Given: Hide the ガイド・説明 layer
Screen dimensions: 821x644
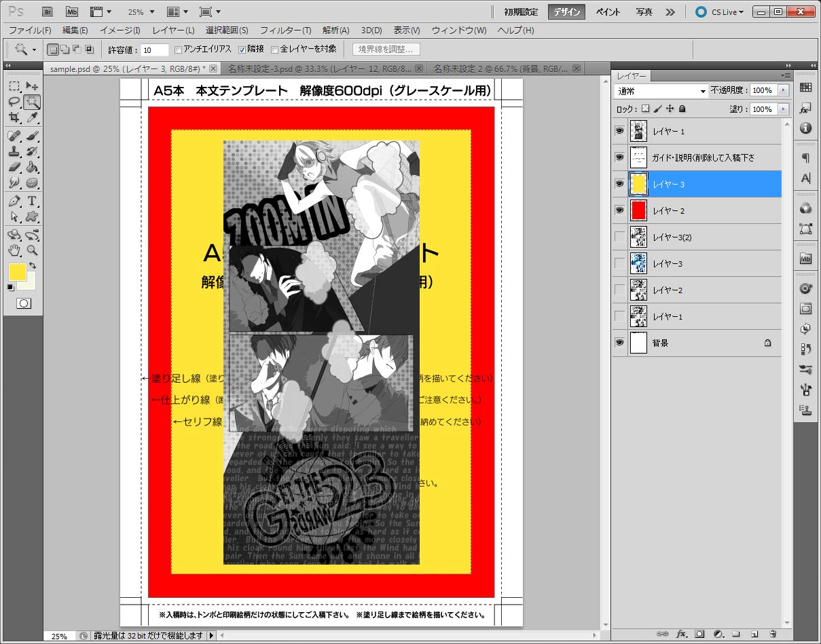Looking at the screenshot, I should (x=619, y=157).
